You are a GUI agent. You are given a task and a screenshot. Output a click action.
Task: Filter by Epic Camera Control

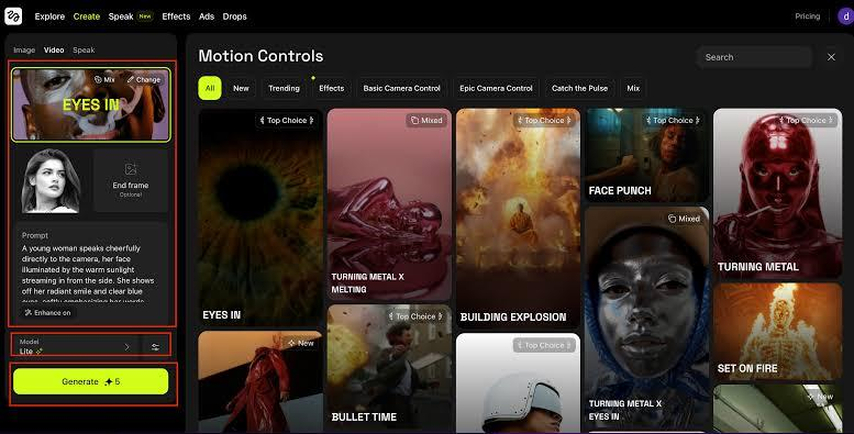(x=496, y=88)
